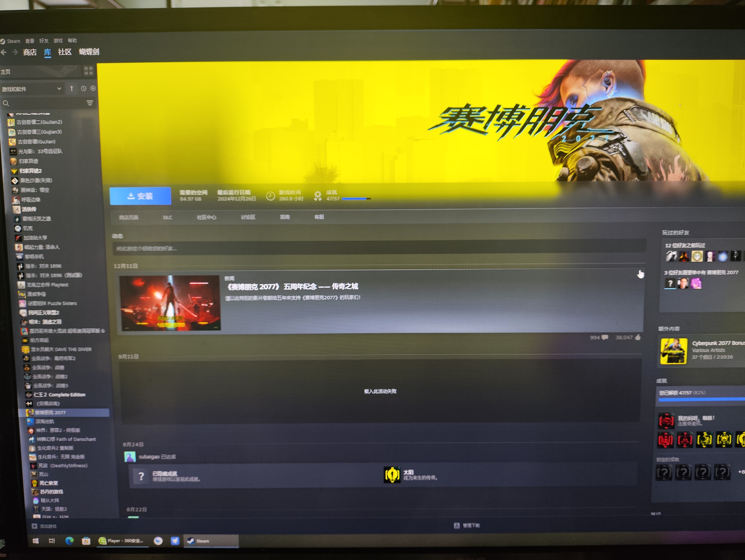Open the 社区中心 link

[x=206, y=217]
